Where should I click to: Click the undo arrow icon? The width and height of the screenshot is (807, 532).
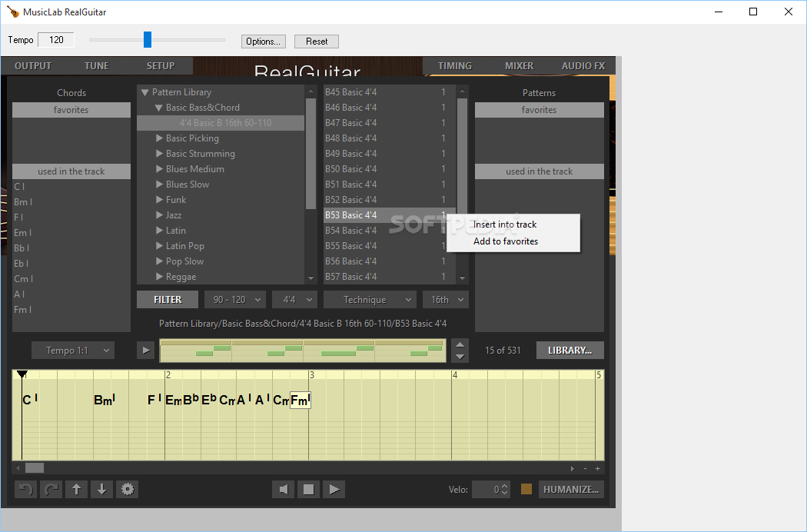tap(25, 489)
